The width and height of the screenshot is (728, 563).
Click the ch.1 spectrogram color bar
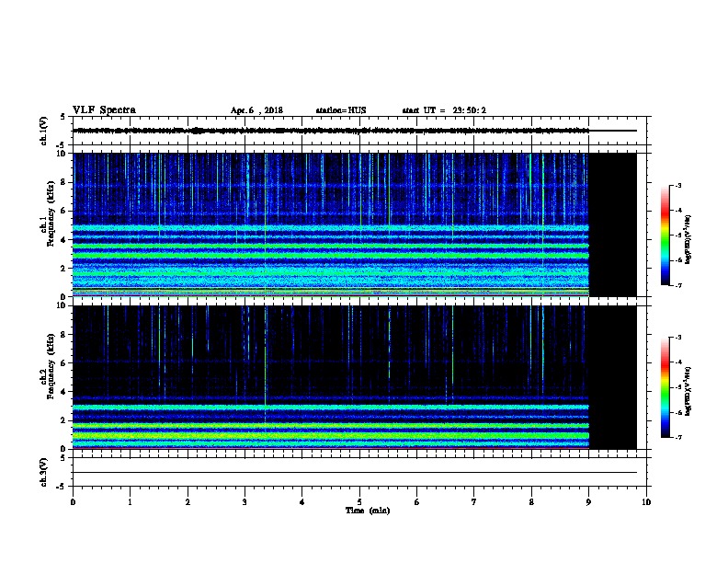[665, 236]
